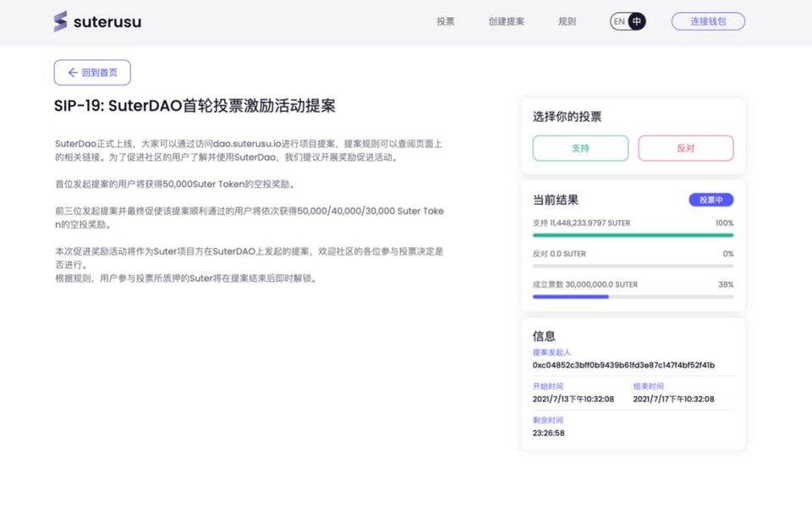Click the end time 2021/7/17下午10:32:08
The height and width of the screenshot is (518, 812).
click(674, 400)
